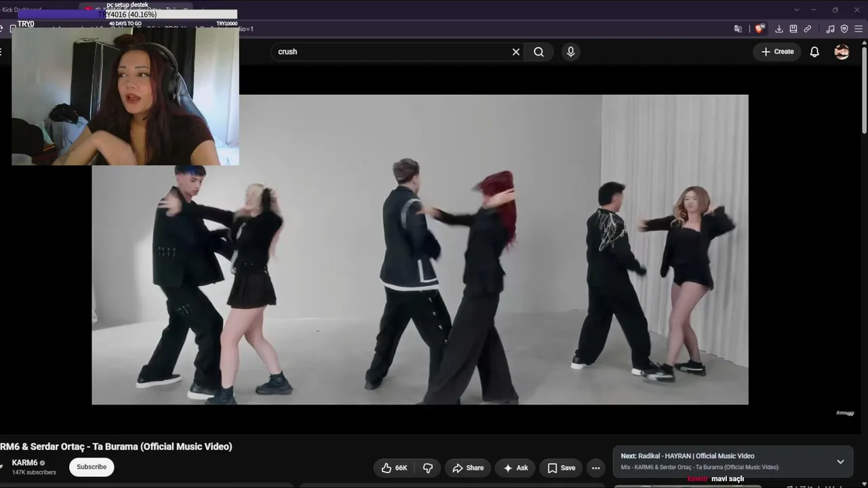Click the link icon in browser toolbar
Viewport: 868px width, 488px height.
pos(808,29)
